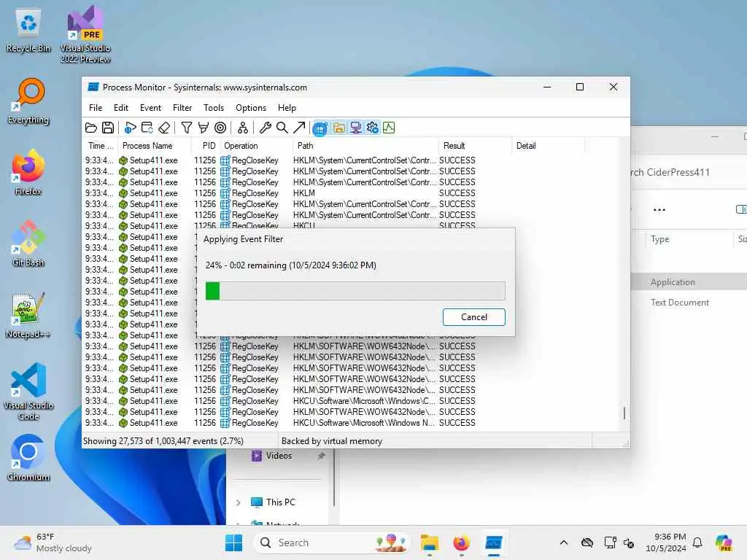Image resolution: width=747 pixels, height=560 pixels.
Task: Open the Chromium desktop icon
Action: point(28,458)
